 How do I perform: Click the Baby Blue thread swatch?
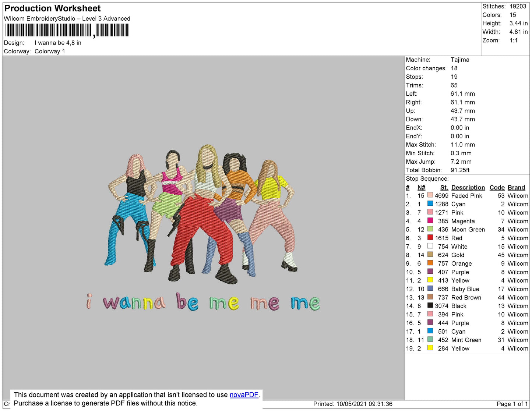430,288
